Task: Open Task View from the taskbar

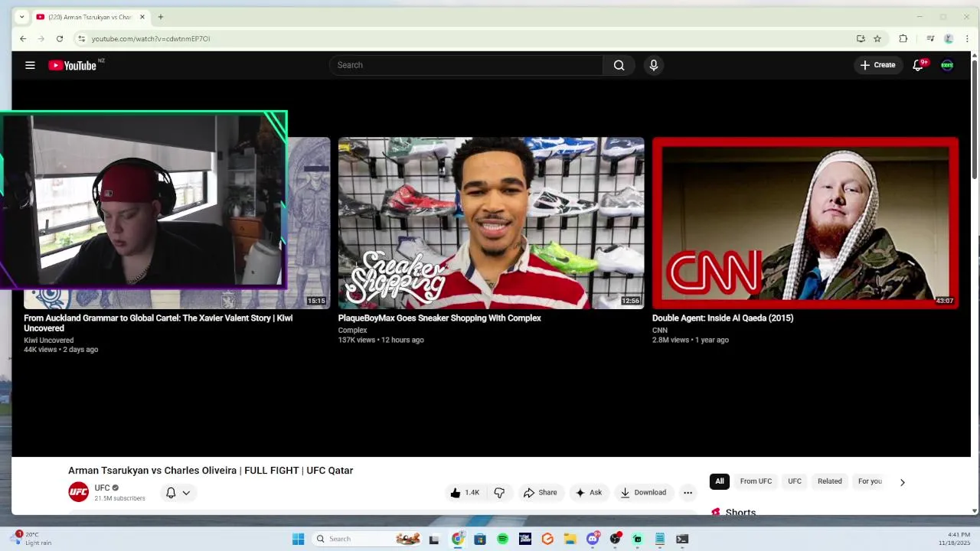Action: tap(434, 539)
